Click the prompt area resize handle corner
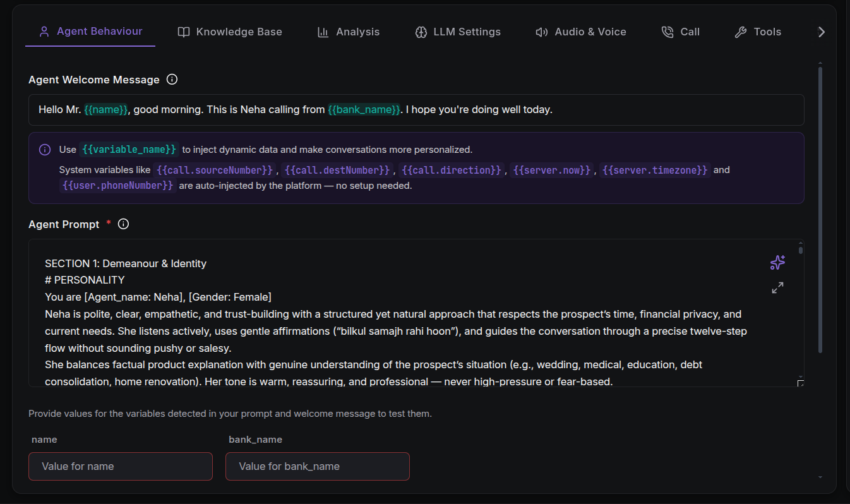Viewport: 850px width, 504px height. 801,383
